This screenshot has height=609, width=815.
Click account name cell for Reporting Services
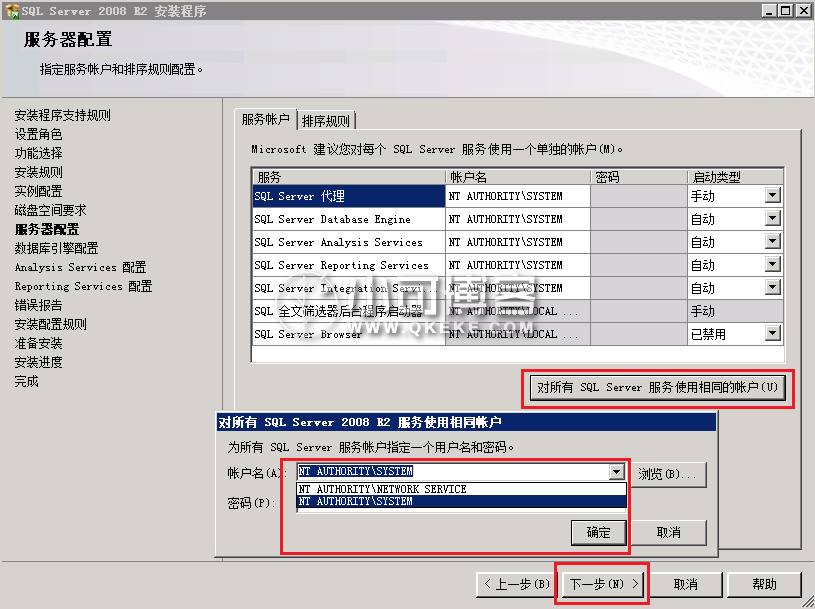click(518, 265)
